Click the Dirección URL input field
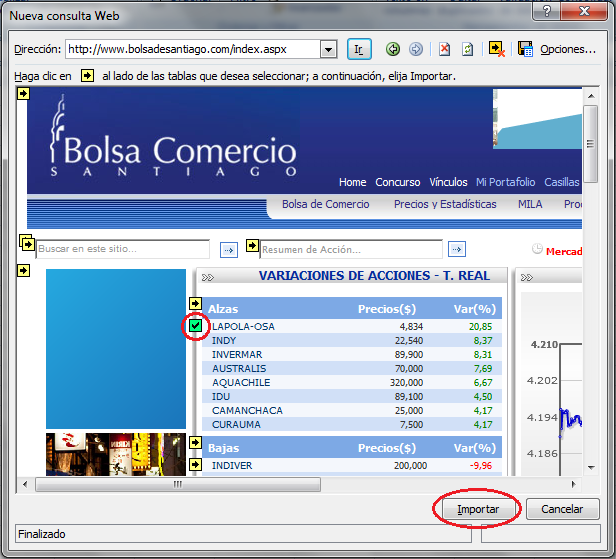 (193, 49)
